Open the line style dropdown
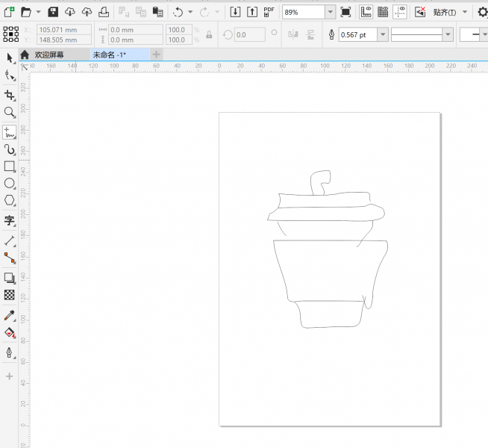 pos(447,35)
